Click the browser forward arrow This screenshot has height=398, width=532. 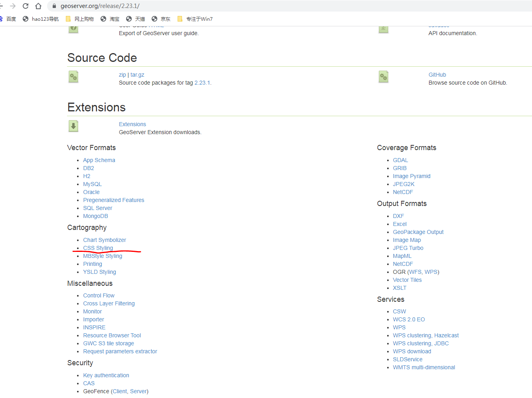pos(13,6)
